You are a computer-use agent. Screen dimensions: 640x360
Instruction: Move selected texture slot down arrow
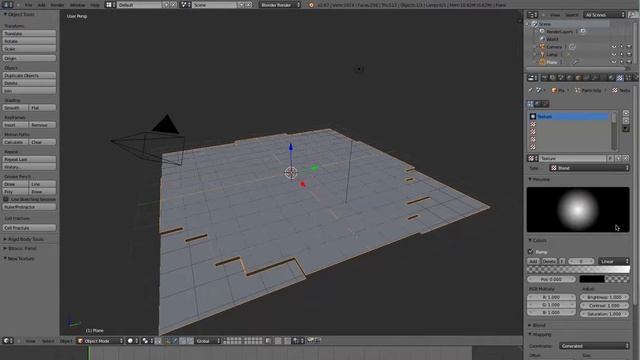pos(626,121)
